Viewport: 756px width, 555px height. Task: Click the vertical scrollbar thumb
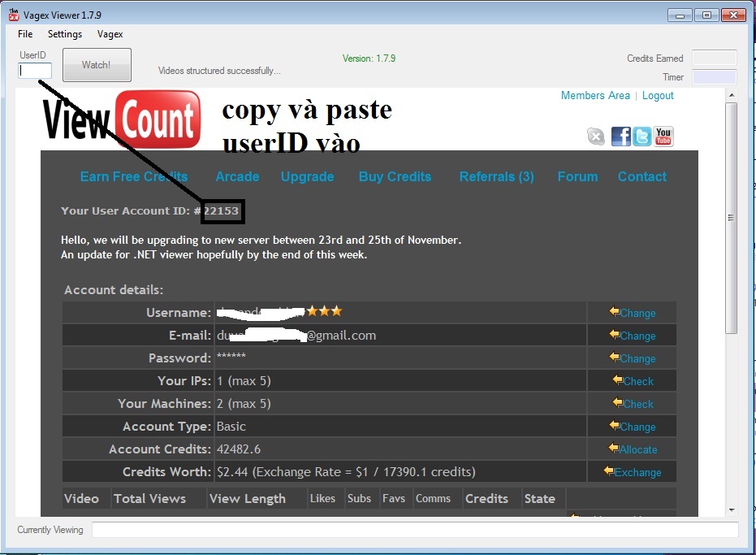pos(732,218)
